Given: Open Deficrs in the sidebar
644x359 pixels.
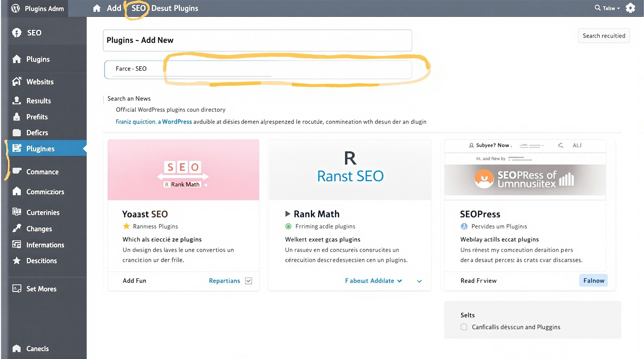Looking at the screenshot, I should 37,133.
